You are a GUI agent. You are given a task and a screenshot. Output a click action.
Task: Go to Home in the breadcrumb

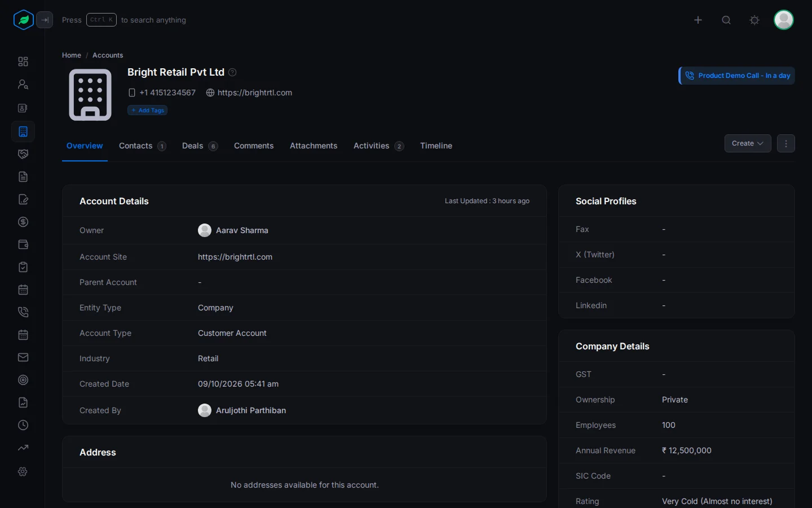pyautogui.click(x=72, y=55)
